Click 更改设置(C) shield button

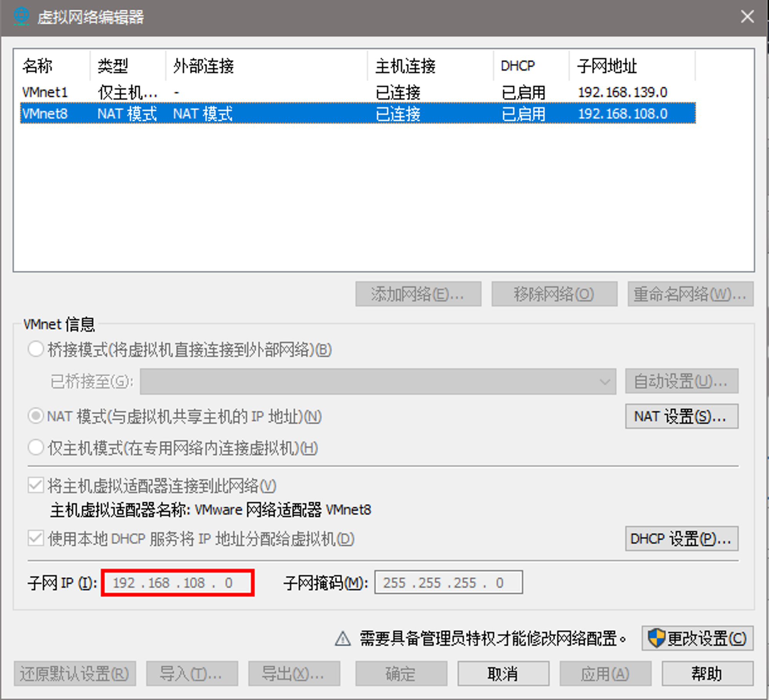coord(697,639)
